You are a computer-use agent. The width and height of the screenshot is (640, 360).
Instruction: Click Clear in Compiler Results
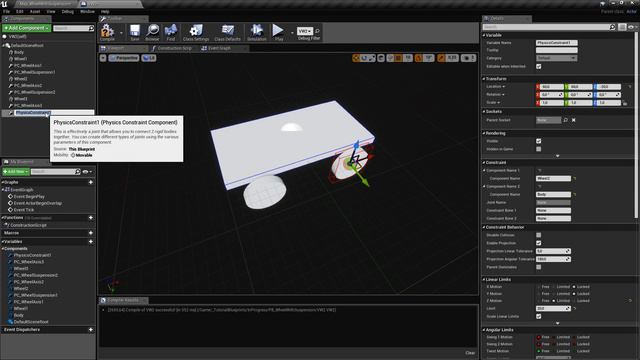[x=470, y=353]
